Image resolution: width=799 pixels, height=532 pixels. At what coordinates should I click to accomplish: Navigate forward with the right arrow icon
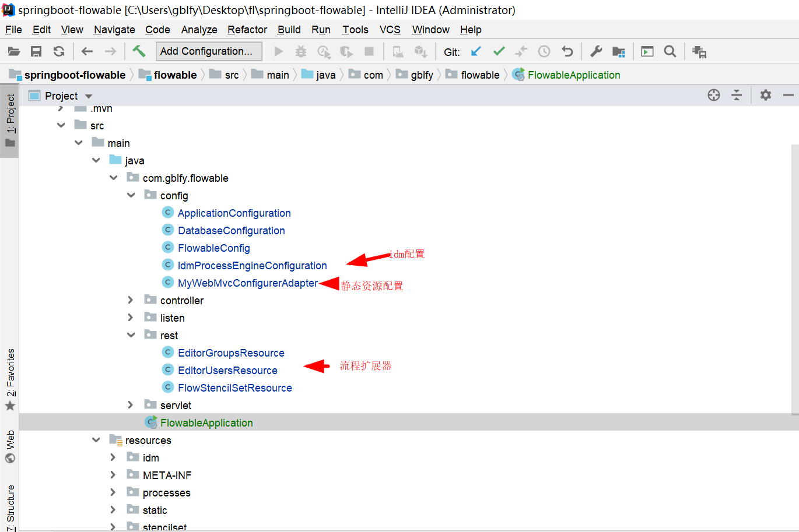110,51
